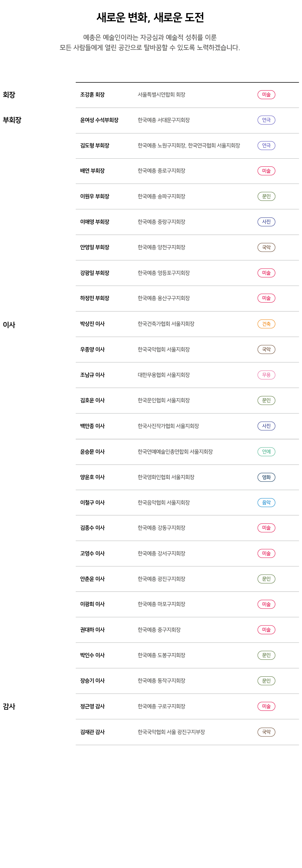This screenshot has height=868, width=302.
Task: Select the green 연예 tag for 윤승문 이사
Action: [x=266, y=452]
